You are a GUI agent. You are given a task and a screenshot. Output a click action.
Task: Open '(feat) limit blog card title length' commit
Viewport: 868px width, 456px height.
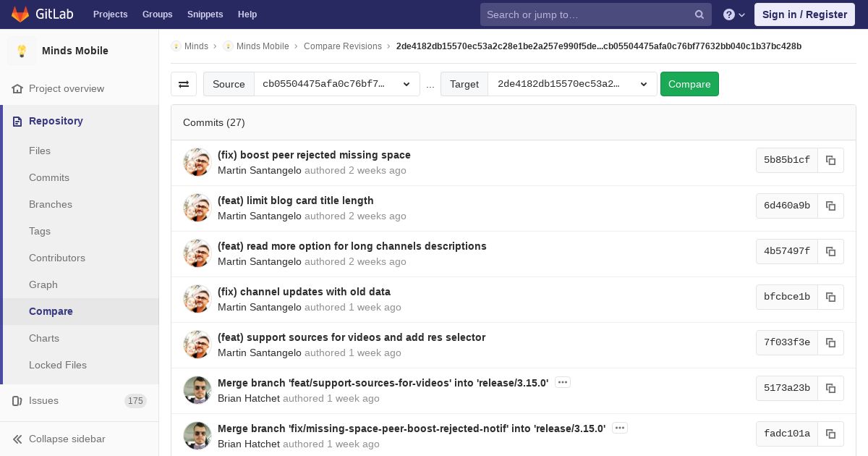[x=296, y=200]
